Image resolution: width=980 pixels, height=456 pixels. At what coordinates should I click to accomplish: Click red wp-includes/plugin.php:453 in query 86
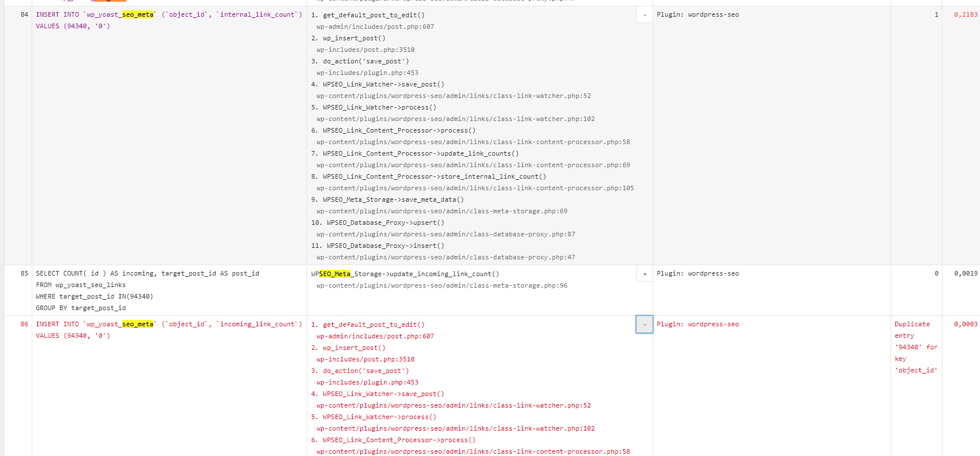[x=367, y=383]
